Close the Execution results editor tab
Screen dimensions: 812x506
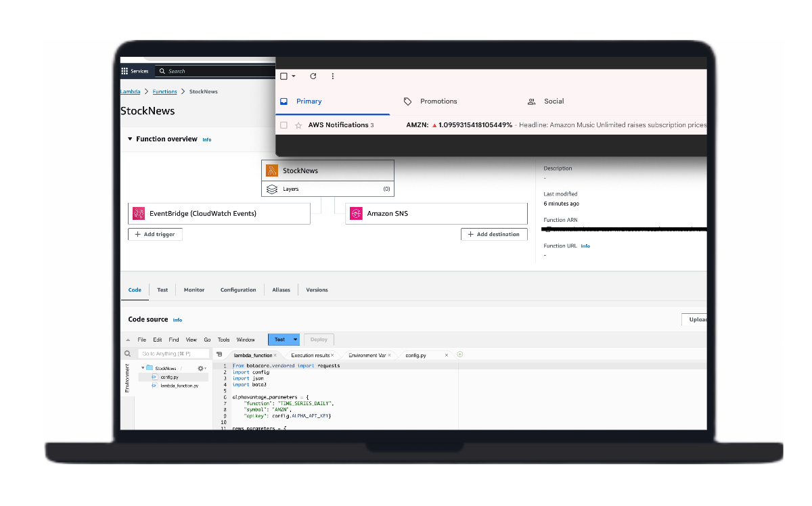(x=332, y=355)
